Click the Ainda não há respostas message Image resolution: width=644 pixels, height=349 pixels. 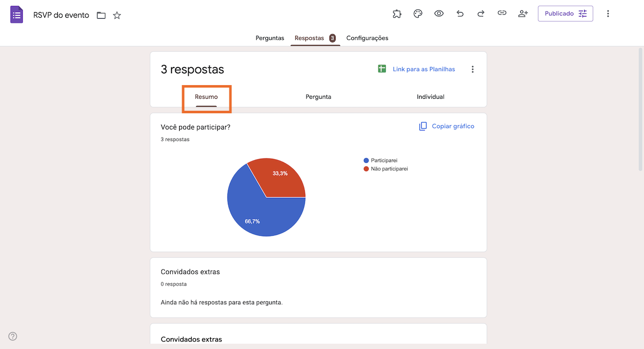pos(221,303)
